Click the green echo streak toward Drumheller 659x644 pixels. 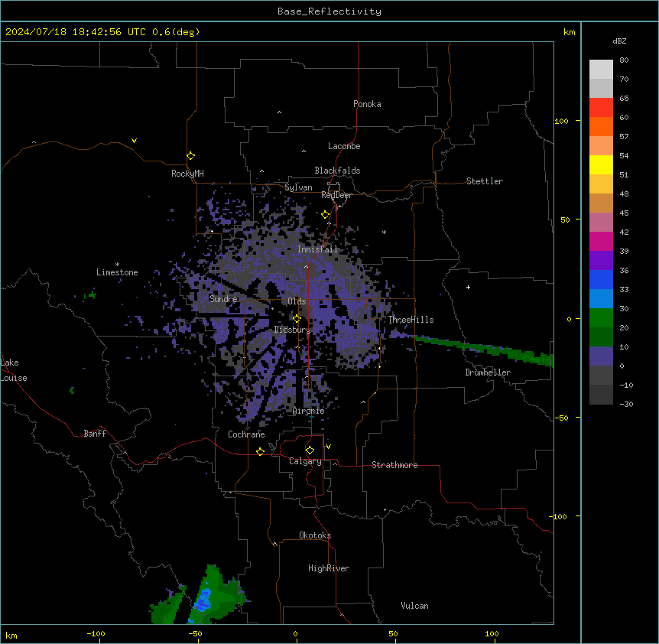tap(483, 349)
